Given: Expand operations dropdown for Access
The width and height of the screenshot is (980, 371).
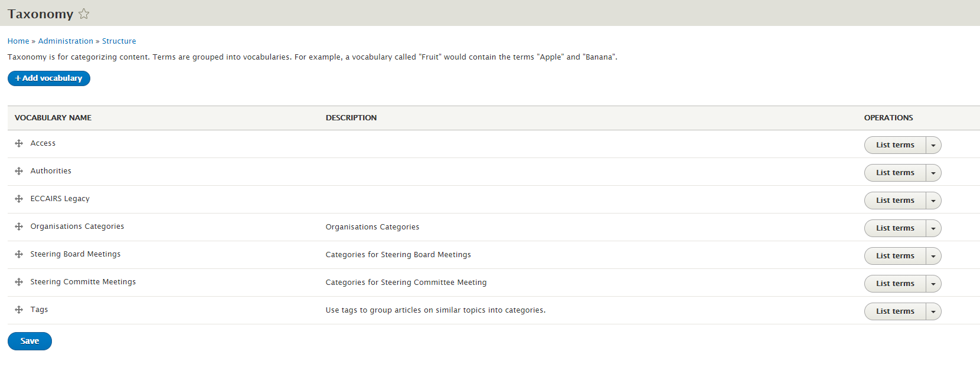Looking at the screenshot, I should coord(933,145).
